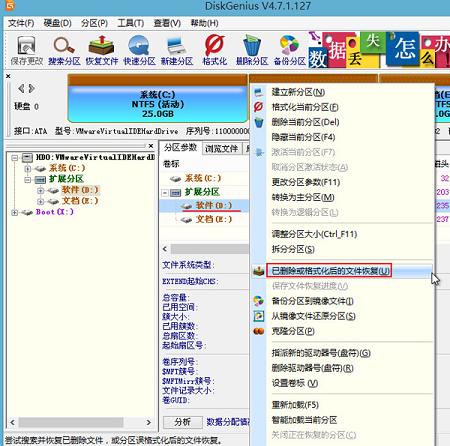Select 软件(D:) in the left tree
The image size is (450, 446).
point(80,190)
